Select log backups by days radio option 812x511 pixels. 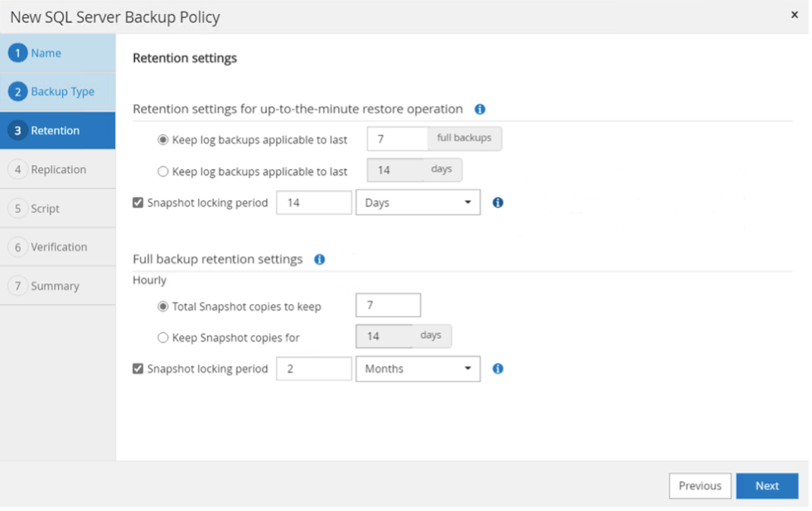[x=163, y=171]
